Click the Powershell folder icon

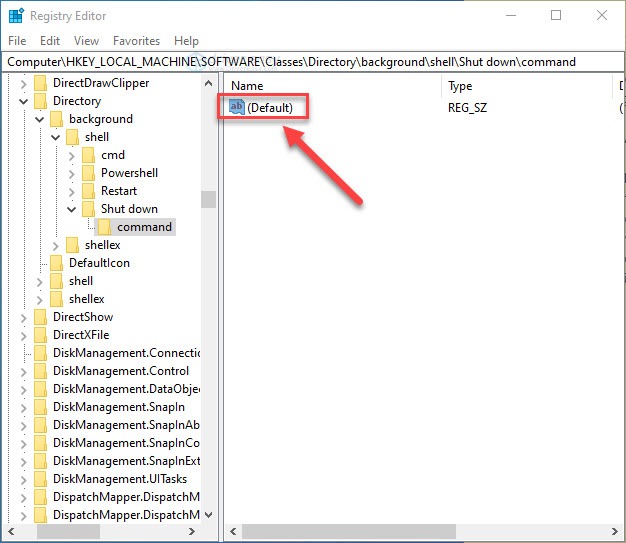pos(89,173)
